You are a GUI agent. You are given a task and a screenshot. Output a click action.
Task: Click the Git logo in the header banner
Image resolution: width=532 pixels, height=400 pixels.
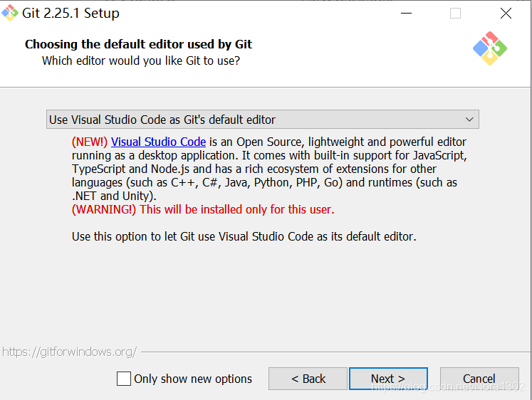point(489,48)
